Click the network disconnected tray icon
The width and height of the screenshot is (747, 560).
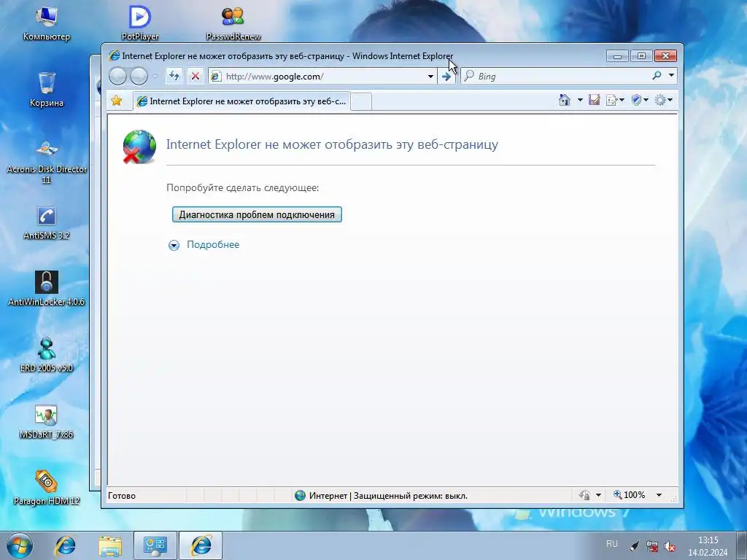click(x=652, y=546)
